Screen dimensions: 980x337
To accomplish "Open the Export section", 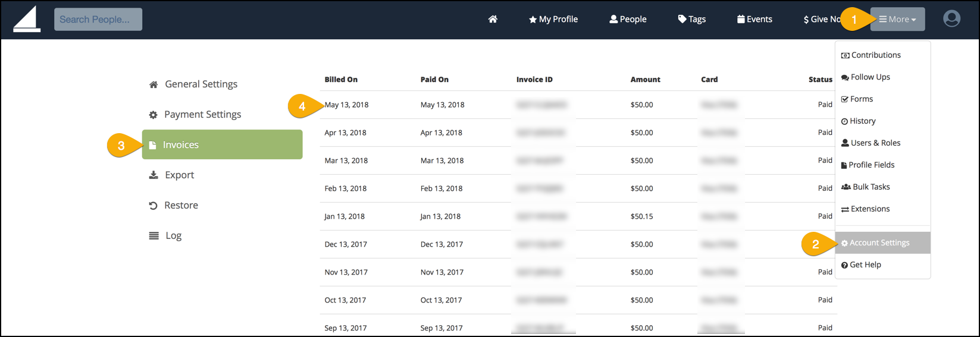I will tap(179, 175).
